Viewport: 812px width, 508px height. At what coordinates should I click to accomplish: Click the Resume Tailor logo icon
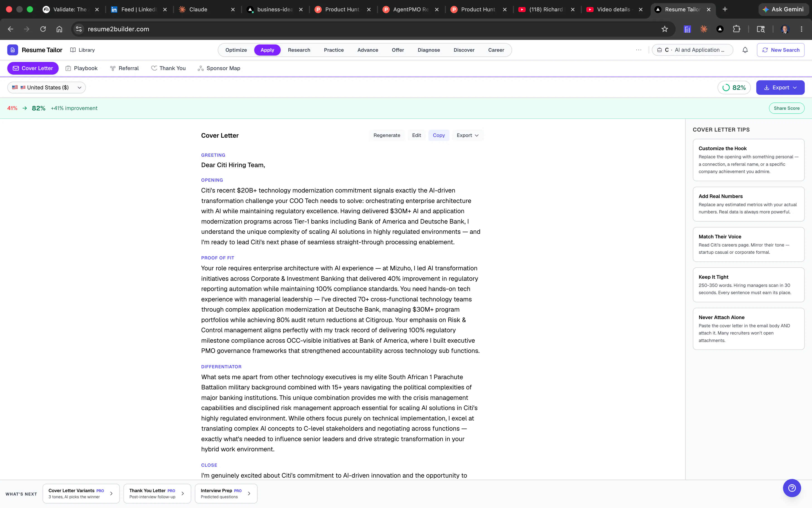12,50
